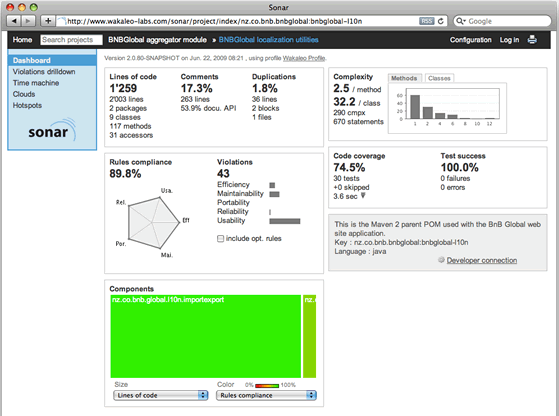The height and width of the screenshot is (416, 559).
Task: Click the unit tests duration arrow icon
Action: pos(363,195)
